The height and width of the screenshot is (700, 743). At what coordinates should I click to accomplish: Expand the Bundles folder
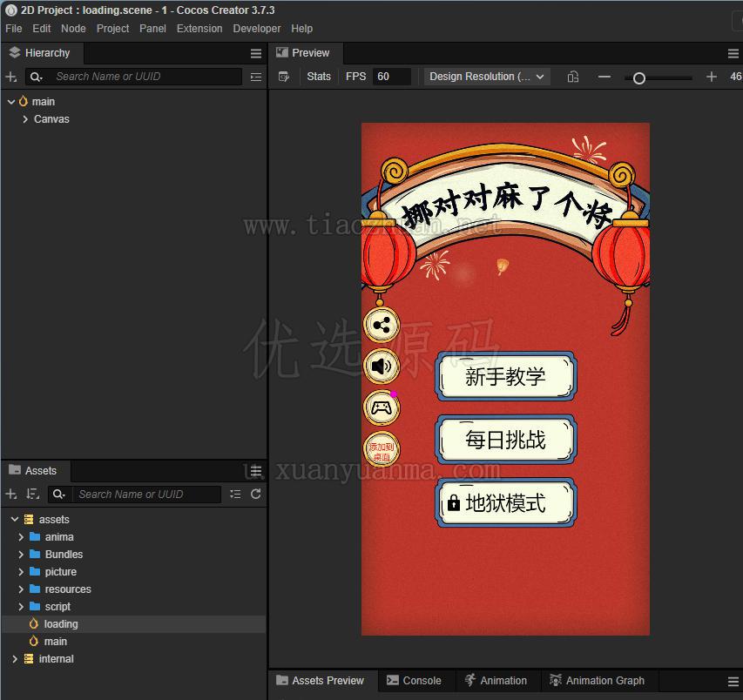pyautogui.click(x=21, y=555)
